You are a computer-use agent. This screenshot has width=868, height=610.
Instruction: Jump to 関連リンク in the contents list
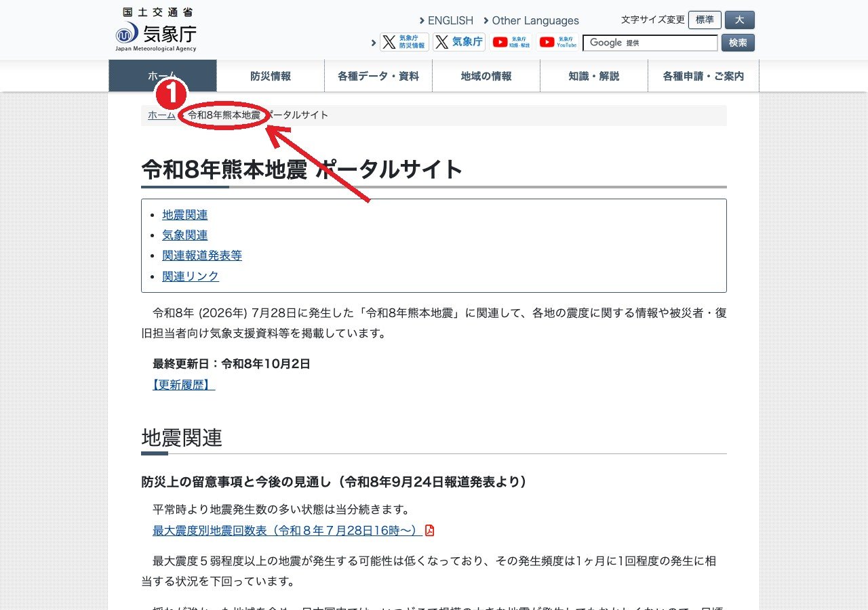click(x=191, y=277)
